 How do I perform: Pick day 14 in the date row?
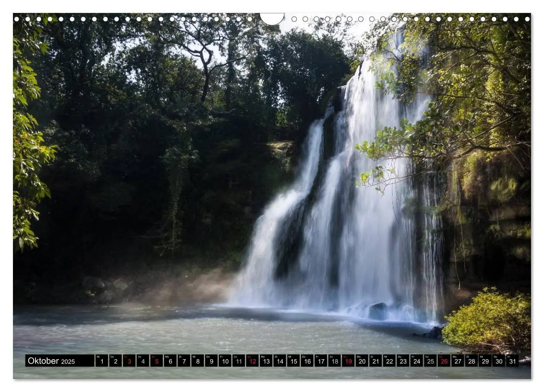(280, 361)
